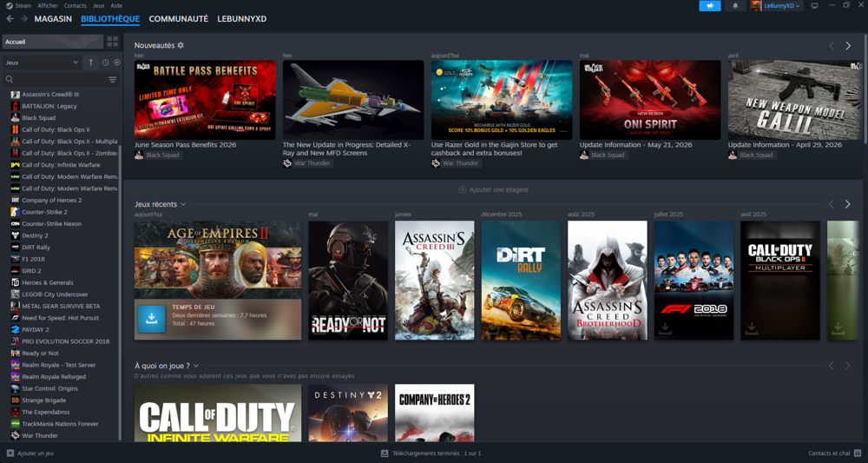This screenshot has width=868, height=463.
Task: Click the ready-to-play filter icon
Action: [117, 63]
